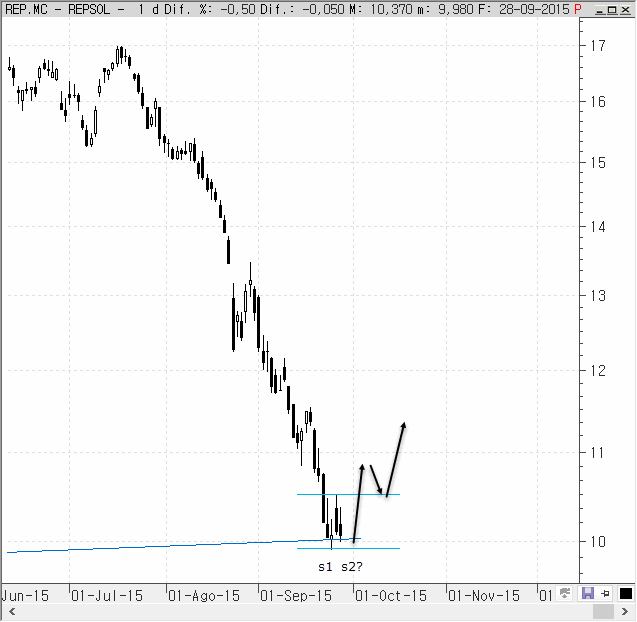Click the price axis label 12

pos(598,371)
